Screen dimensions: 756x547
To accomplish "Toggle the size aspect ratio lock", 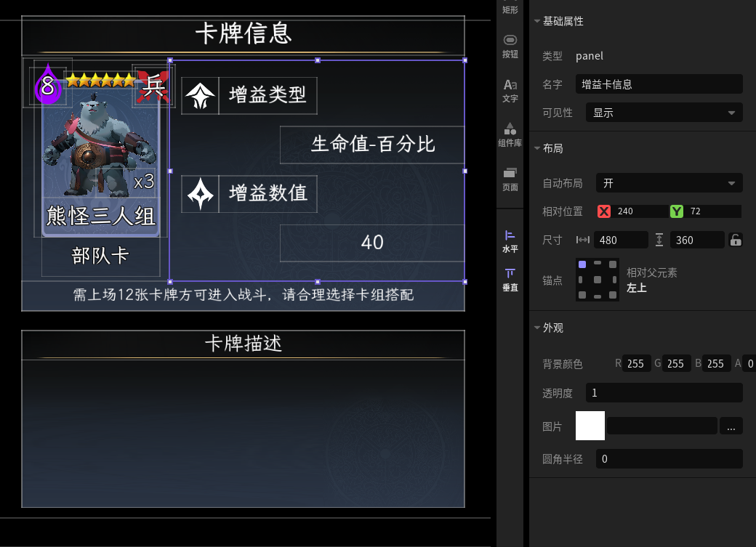I will pos(736,240).
